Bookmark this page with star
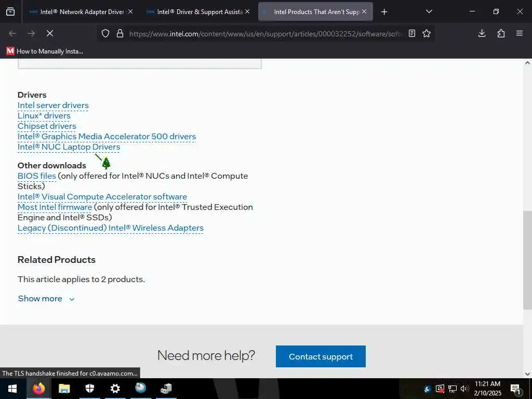532x399 pixels. click(427, 33)
